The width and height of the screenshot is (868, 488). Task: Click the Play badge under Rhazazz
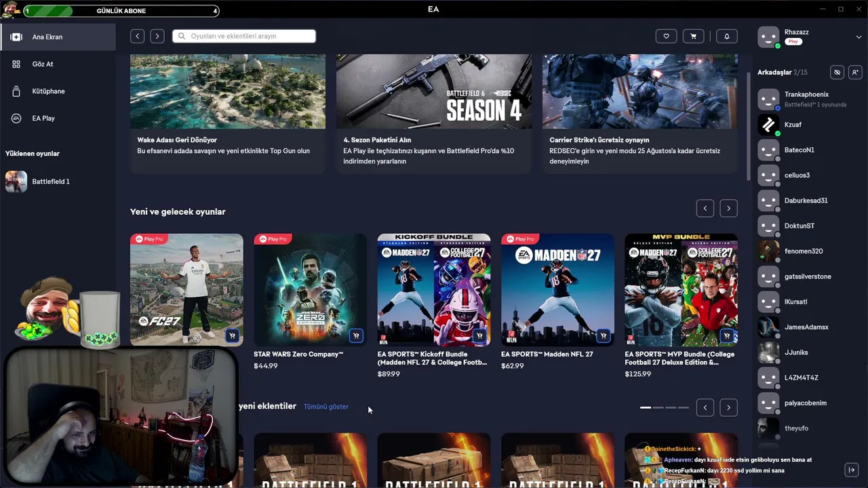pos(793,42)
